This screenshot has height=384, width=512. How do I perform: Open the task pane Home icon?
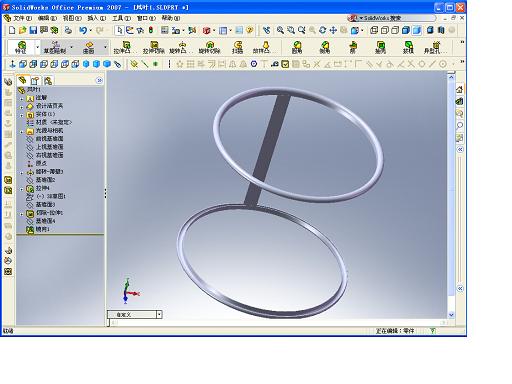point(460,89)
